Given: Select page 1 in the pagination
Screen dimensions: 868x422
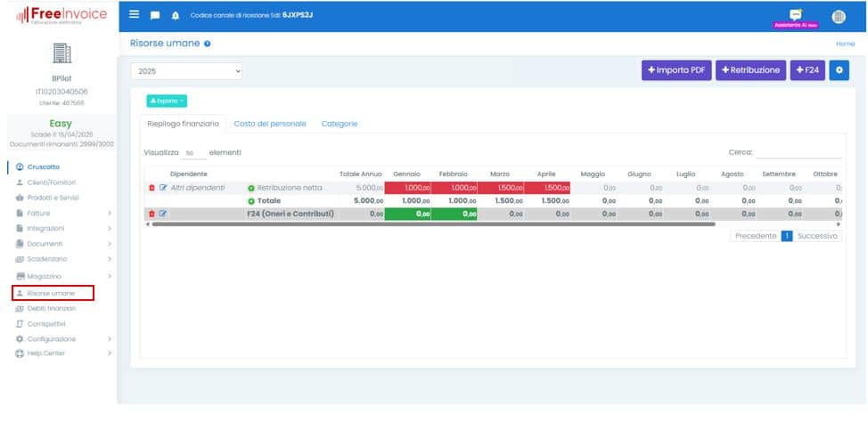Looking at the screenshot, I should (787, 236).
